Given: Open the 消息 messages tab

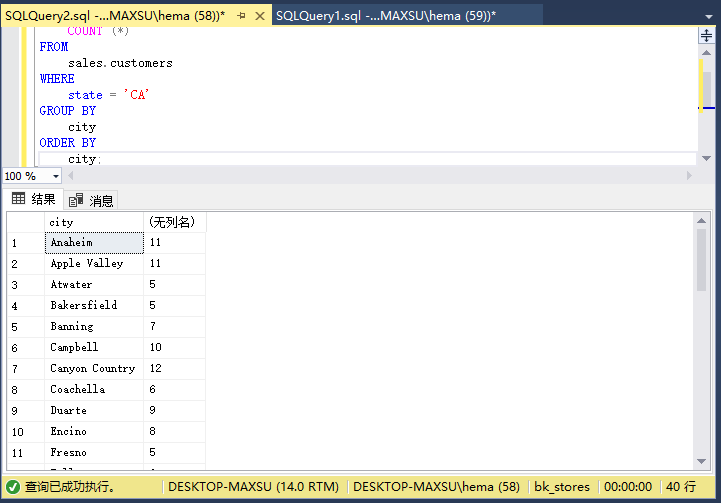Looking at the screenshot, I should click(91, 200).
